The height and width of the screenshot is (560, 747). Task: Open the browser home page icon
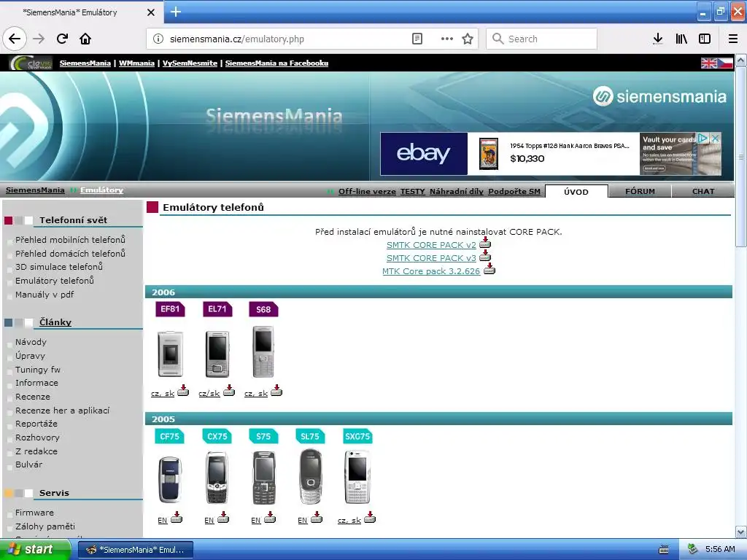coord(85,39)
